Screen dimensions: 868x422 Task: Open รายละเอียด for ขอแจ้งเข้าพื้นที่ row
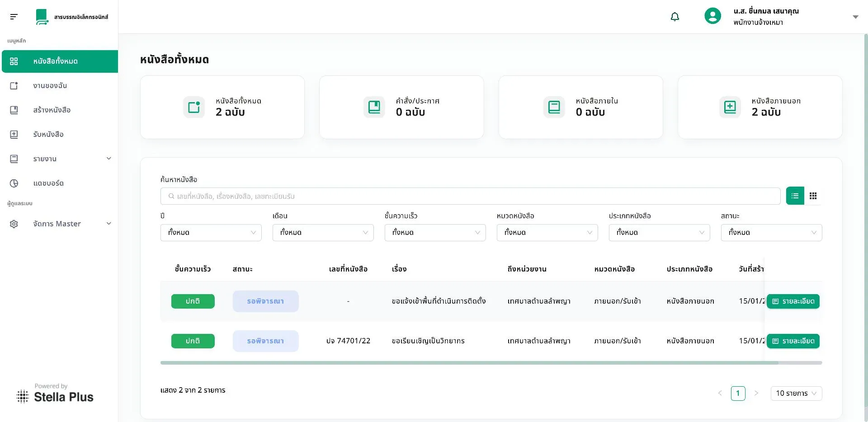click(793, 301)
